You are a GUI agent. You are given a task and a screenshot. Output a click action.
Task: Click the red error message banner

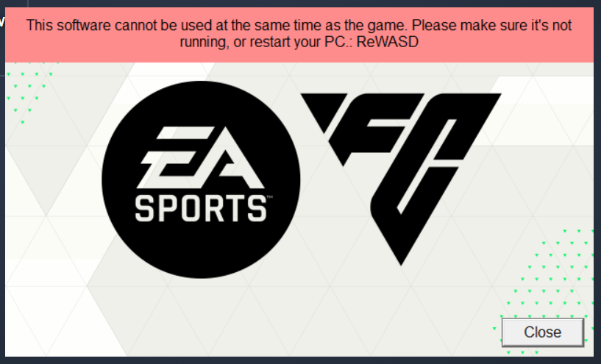pos(299,35)
